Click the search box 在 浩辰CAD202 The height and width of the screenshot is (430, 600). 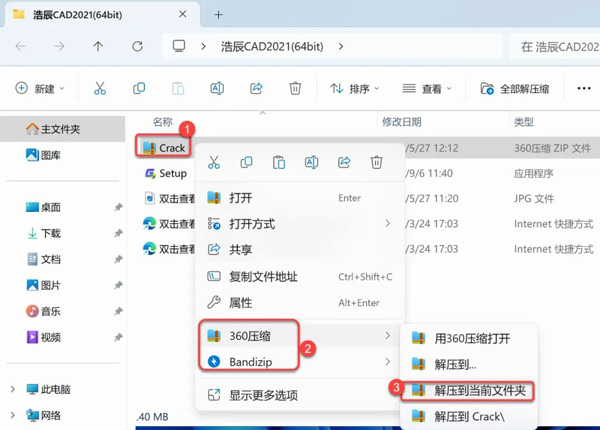(x=554, y=47)
